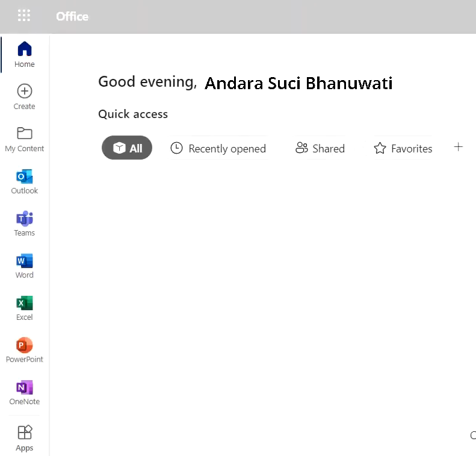Viewport: 476px width, 456px height.
Task: Open PowerPoint from the sidebar
Action: click(25, 350)
